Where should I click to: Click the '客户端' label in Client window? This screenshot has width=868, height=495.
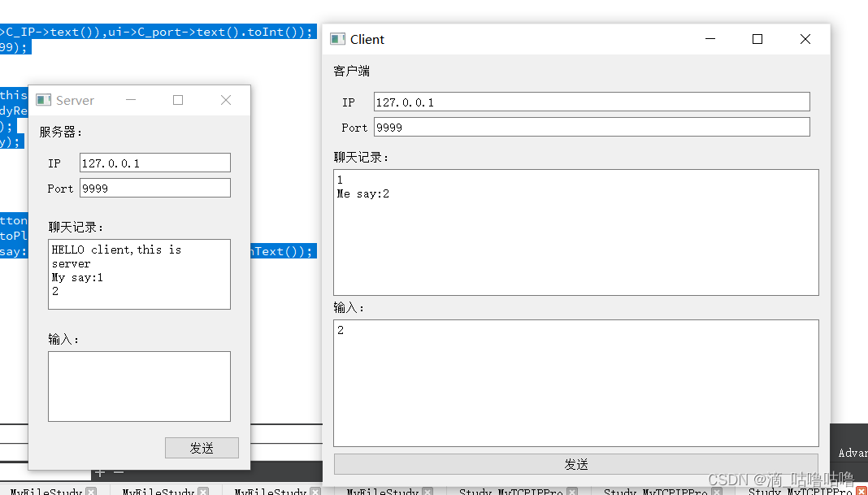pos(352,71)
